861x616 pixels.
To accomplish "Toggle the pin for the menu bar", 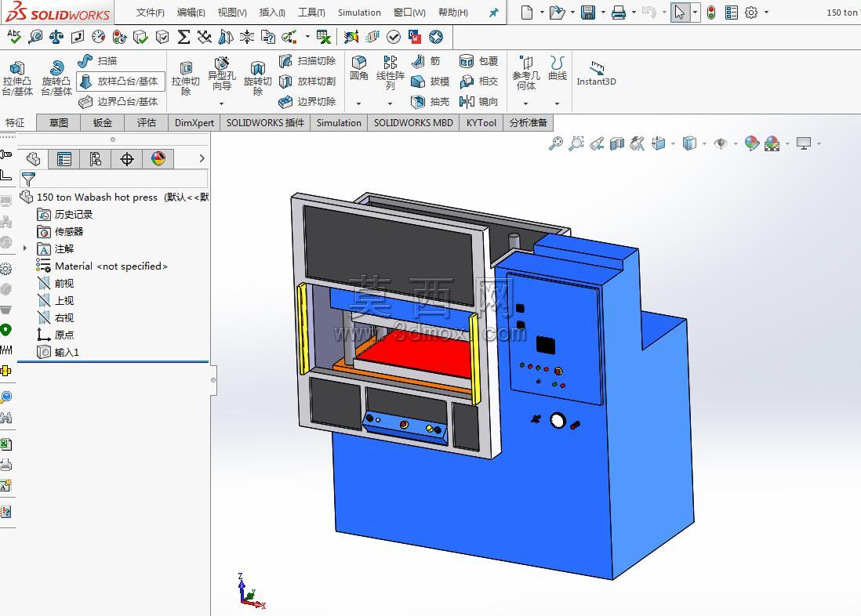I will (x=494, y=13).
